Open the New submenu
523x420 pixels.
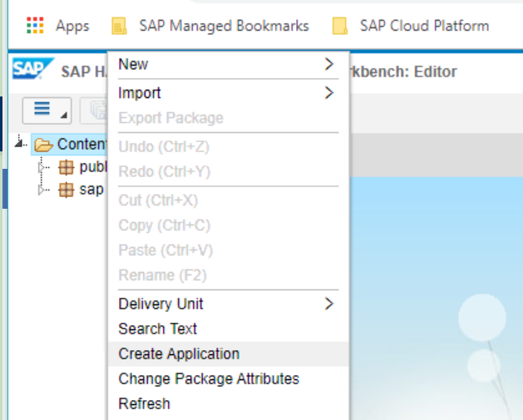coord(224,64)
